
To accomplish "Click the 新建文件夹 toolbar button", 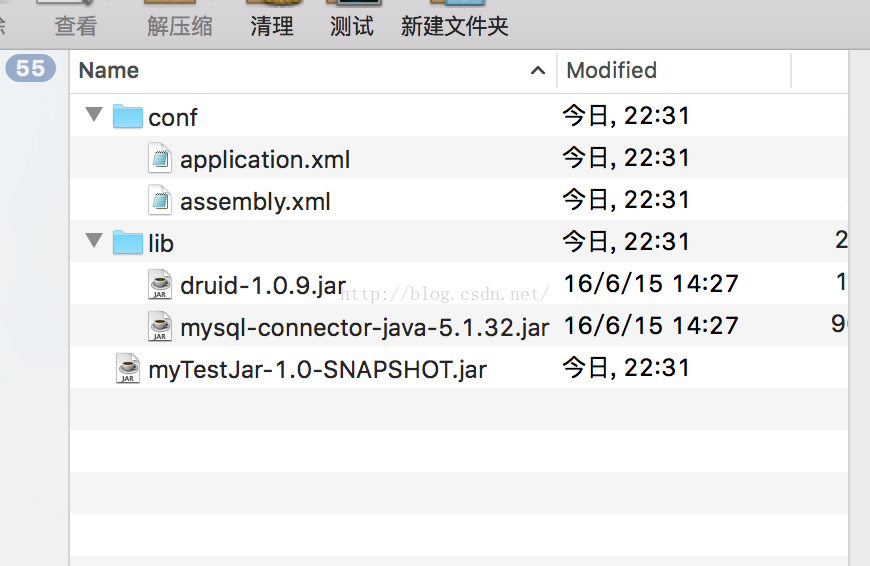I will click(x=455, y=26).
